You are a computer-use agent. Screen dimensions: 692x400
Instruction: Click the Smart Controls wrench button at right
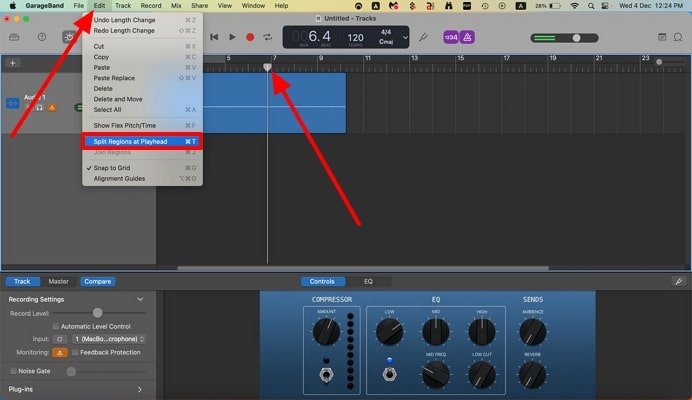(679, 281)
